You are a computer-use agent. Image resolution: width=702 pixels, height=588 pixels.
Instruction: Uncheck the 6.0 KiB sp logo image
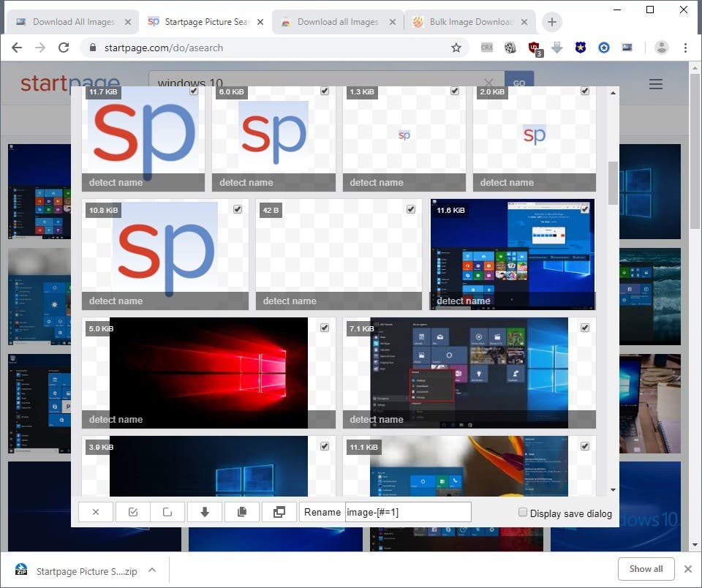325,91
